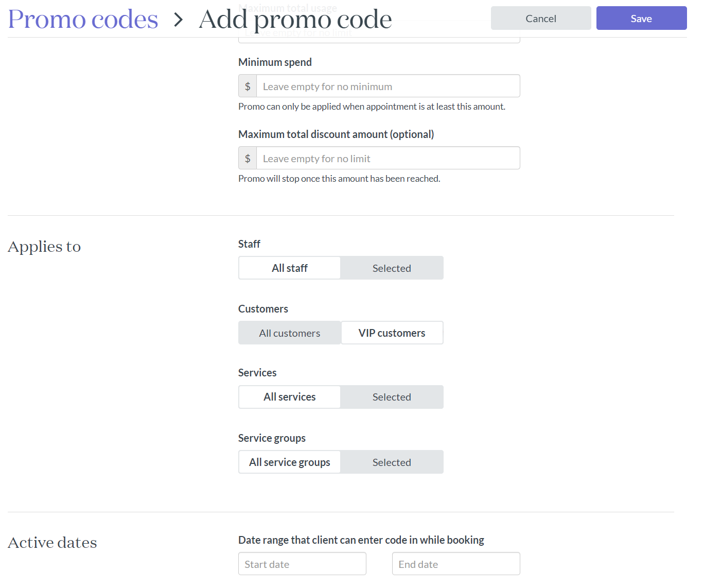
Task: Click the Add promo code page title
Action: pyautogui.click(x=295, y=20)
